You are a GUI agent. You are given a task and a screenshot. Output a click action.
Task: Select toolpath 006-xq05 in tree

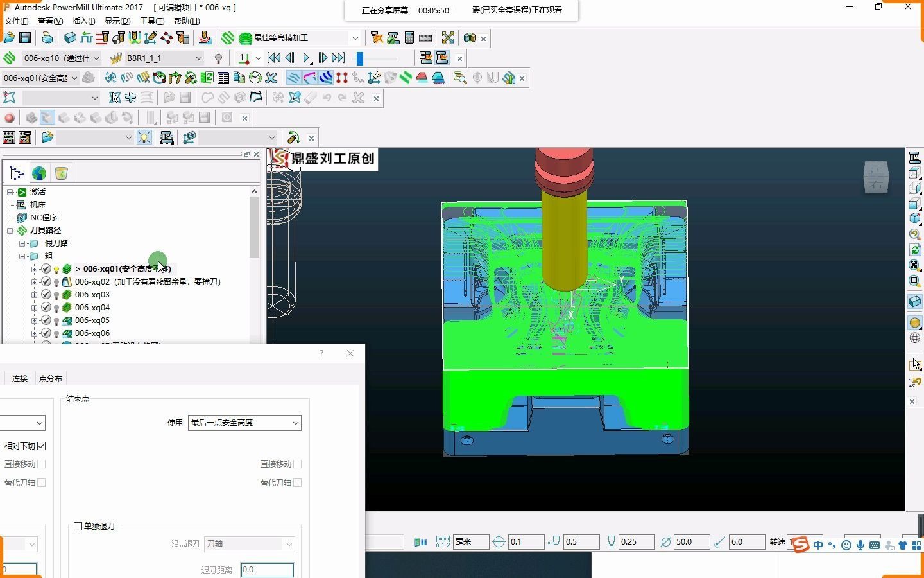[x=92, y=320]
